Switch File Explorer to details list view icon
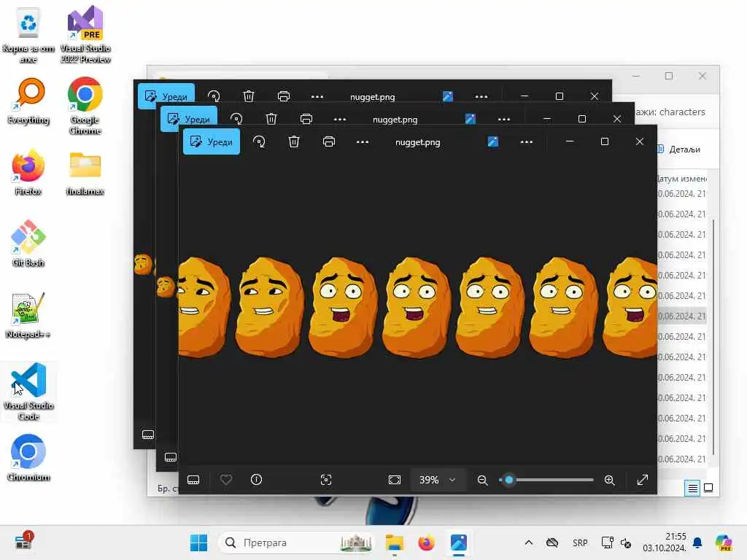Image resolution: width=747 pixels, height=560 pixels. click(693, 488)
